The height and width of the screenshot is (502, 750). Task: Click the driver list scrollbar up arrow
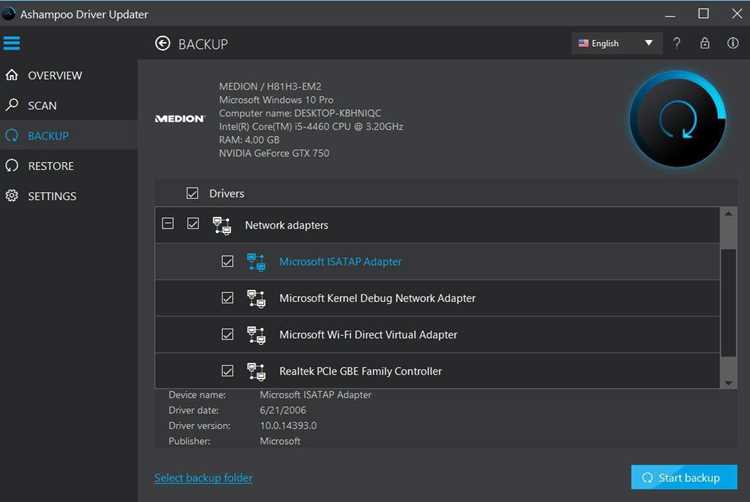[x=728, y=214]
